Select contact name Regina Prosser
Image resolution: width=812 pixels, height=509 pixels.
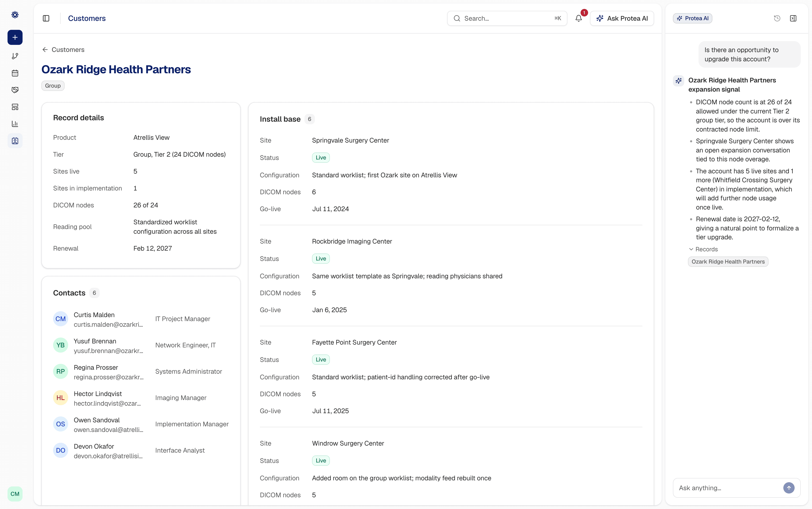96,367
